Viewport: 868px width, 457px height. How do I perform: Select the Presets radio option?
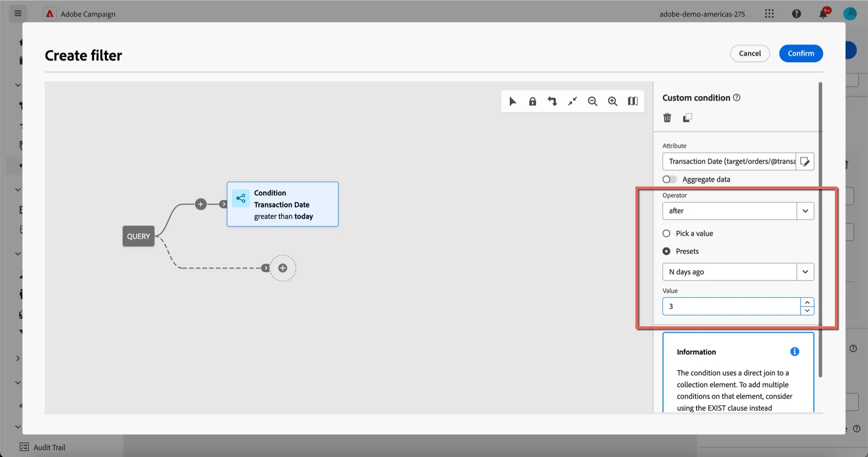(x=666, y=251)
